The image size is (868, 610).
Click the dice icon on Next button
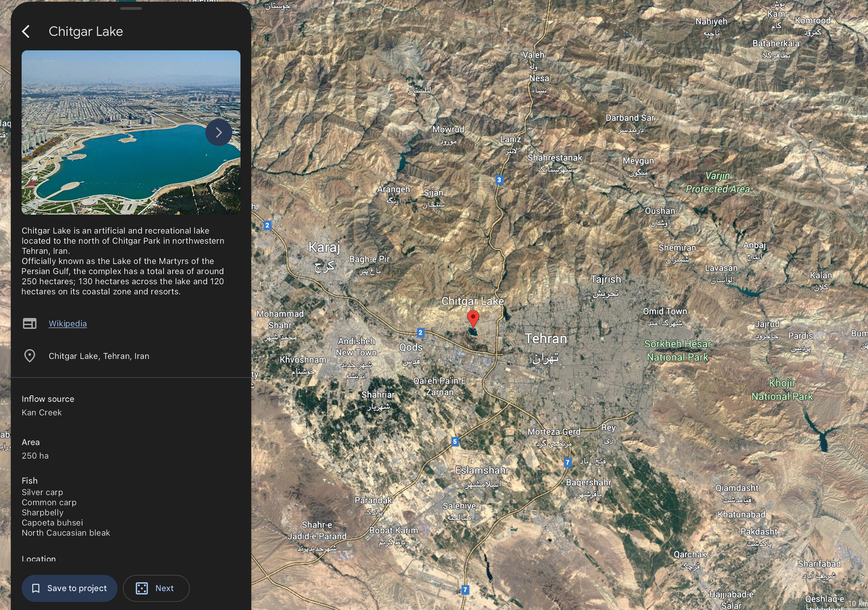coord(142,588)
